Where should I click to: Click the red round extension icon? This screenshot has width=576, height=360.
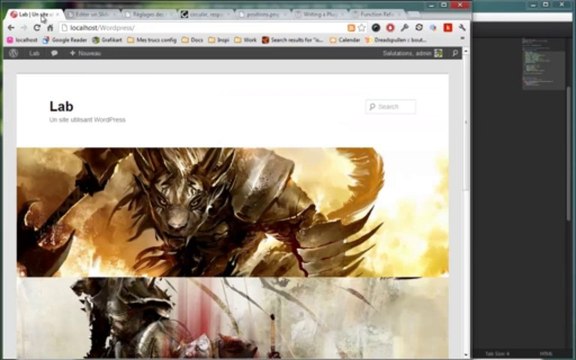(390, 28)
